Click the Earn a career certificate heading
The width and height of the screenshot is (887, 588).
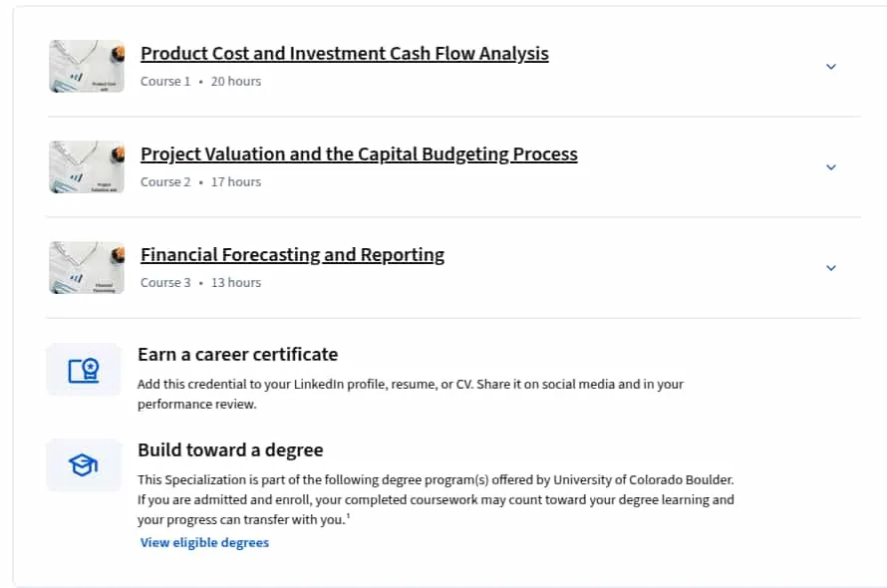(x=237, y=354)
